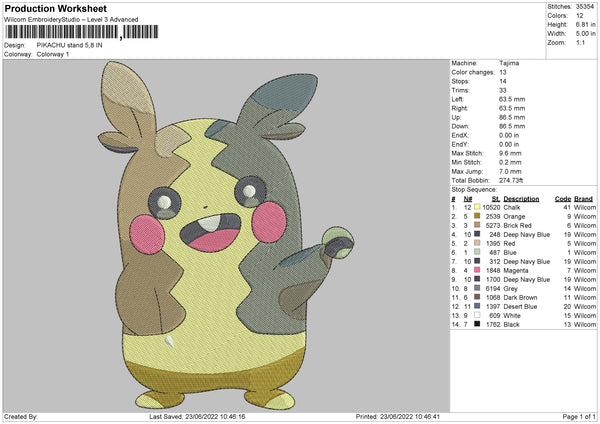
Task: Click the Last Saved timestamp in footer
Action: click(x=197, y=417)
